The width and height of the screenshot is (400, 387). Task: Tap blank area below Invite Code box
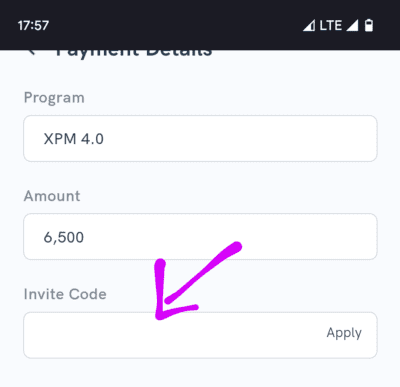[x=200, y=373]
